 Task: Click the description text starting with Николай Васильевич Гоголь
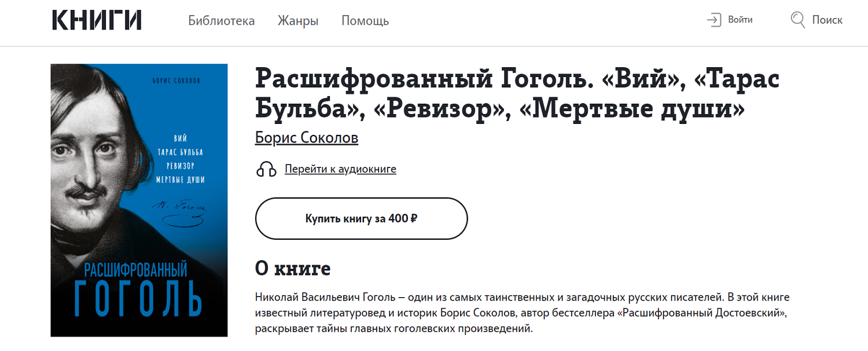click(x=523, y=313)
